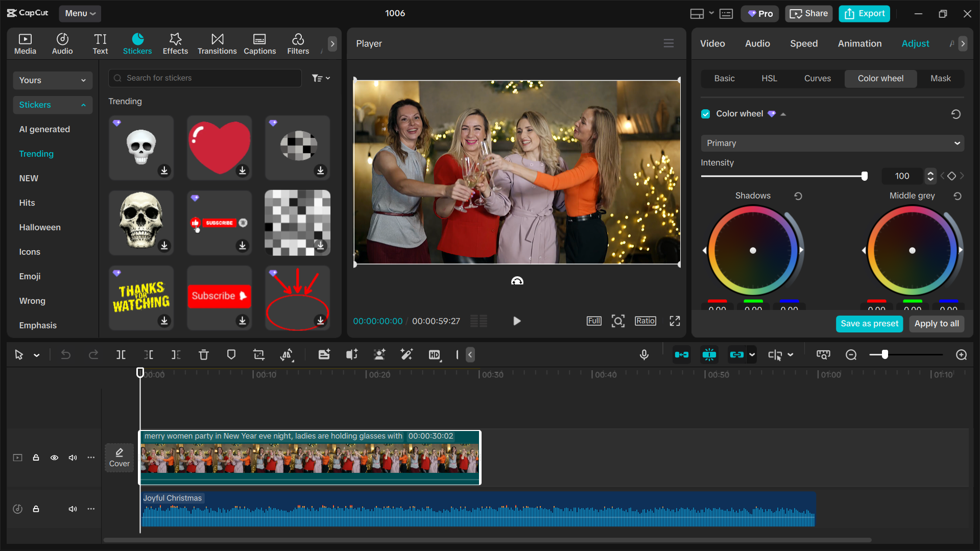Image resolution: width=980 pixels, height=551 pixels.
Task: Switch to the Video inspector tab
Action: pyautogui.click(x=712, y=43)
